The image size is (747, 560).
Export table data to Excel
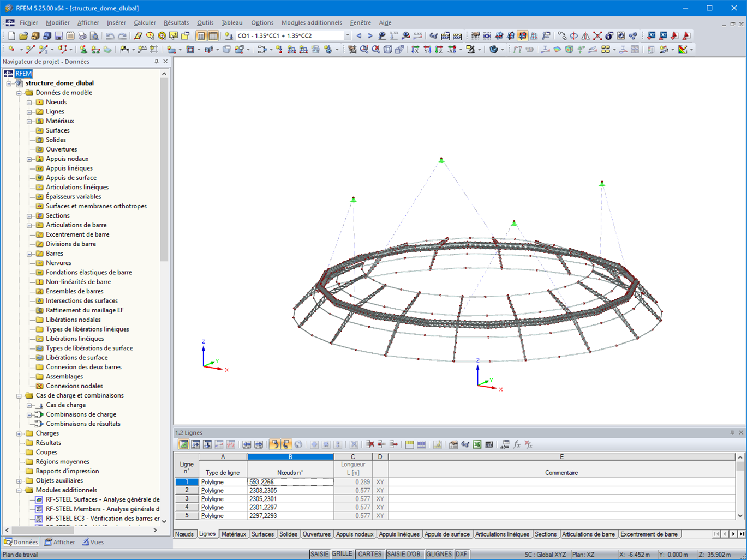click(476, 444)
